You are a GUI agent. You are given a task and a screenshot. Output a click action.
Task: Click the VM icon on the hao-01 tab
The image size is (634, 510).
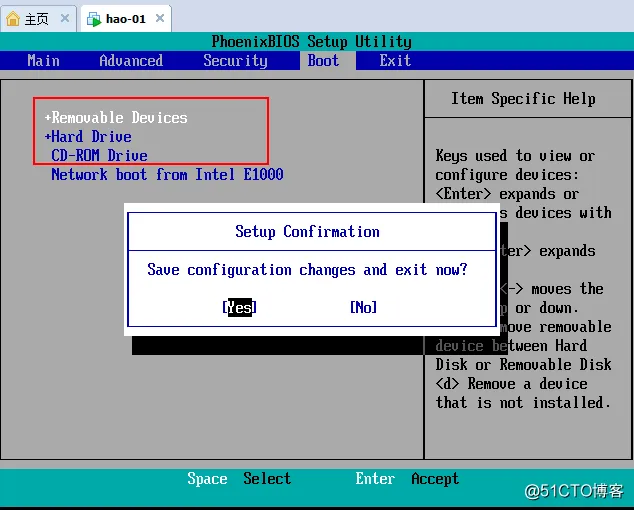(x=94, y=19)
